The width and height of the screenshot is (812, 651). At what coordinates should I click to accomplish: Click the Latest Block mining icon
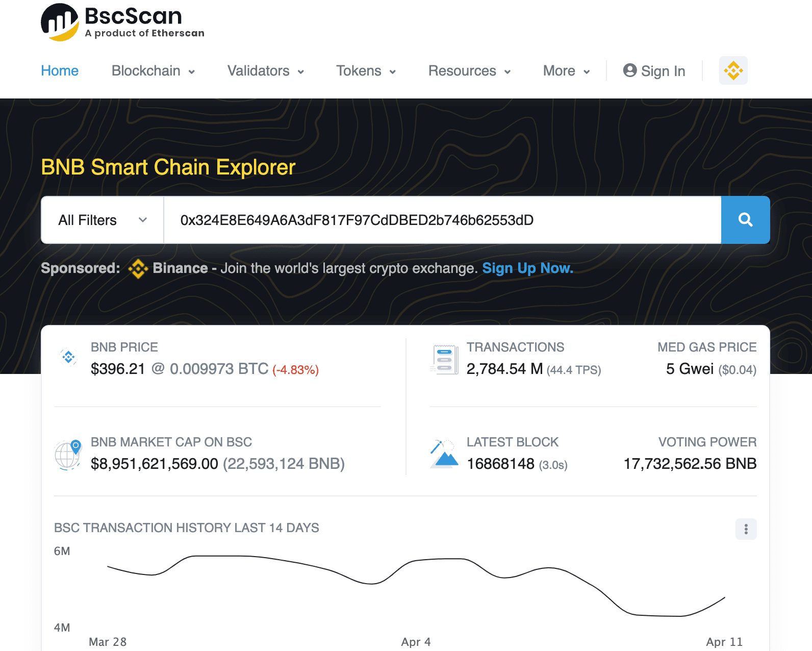click(x=444, y=454)
